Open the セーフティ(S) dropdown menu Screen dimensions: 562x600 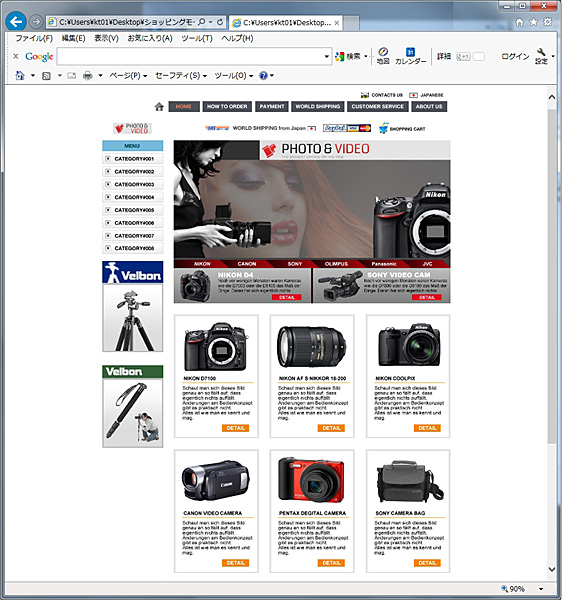pyautogui.click(x=181, y=76)
